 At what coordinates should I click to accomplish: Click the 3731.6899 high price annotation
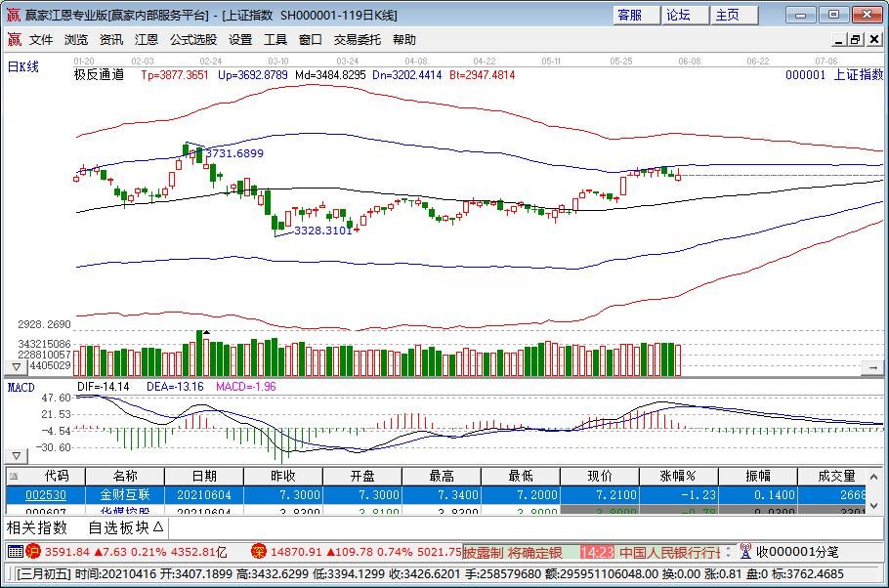coord(234,153)
